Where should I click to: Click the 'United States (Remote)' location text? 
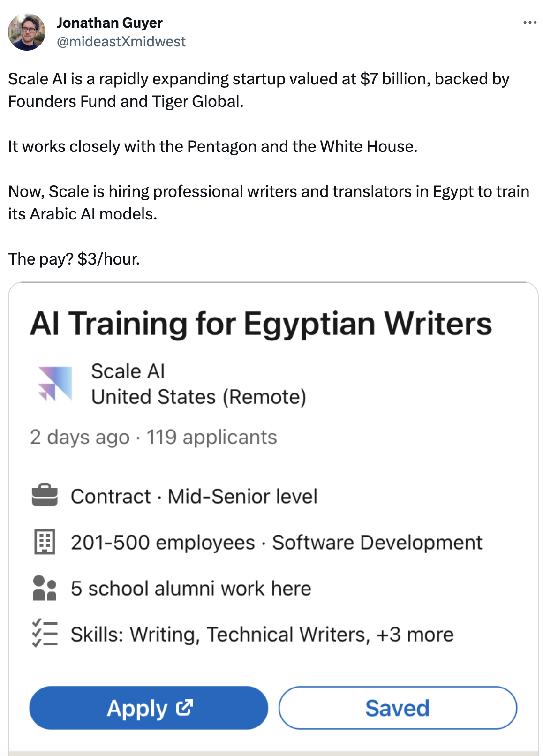click(x=199, y=397)
